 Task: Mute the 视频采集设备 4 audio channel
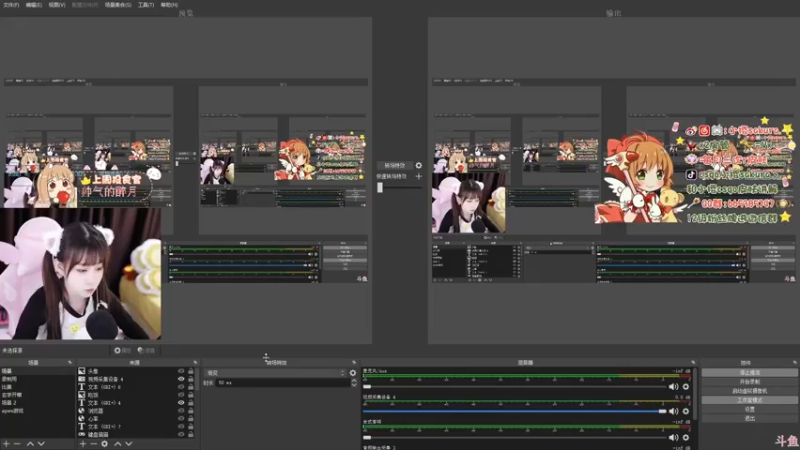(673, 411)
